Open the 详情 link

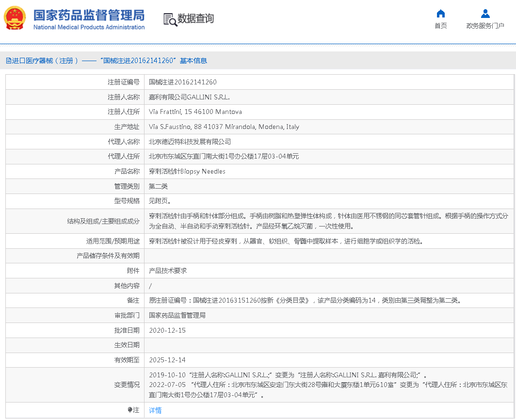[x=155, y=410]
